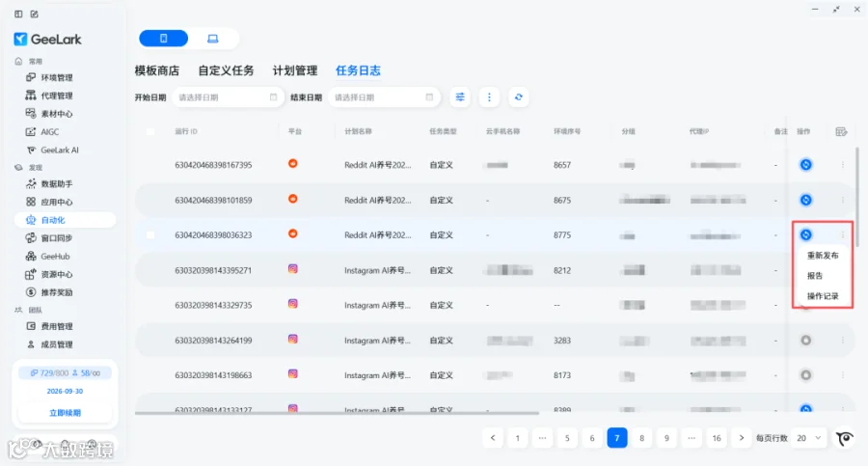Go to page 1

(518, 438)
